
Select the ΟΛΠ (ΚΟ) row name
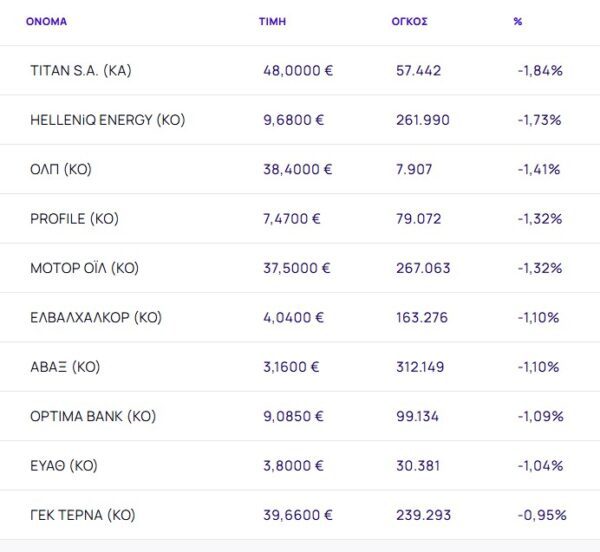tap(61, 169)
